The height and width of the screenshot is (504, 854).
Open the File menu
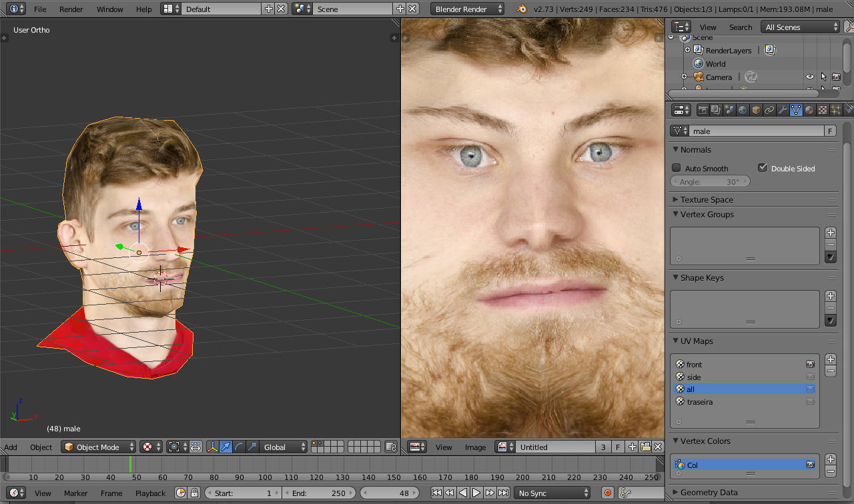[40, 9]
